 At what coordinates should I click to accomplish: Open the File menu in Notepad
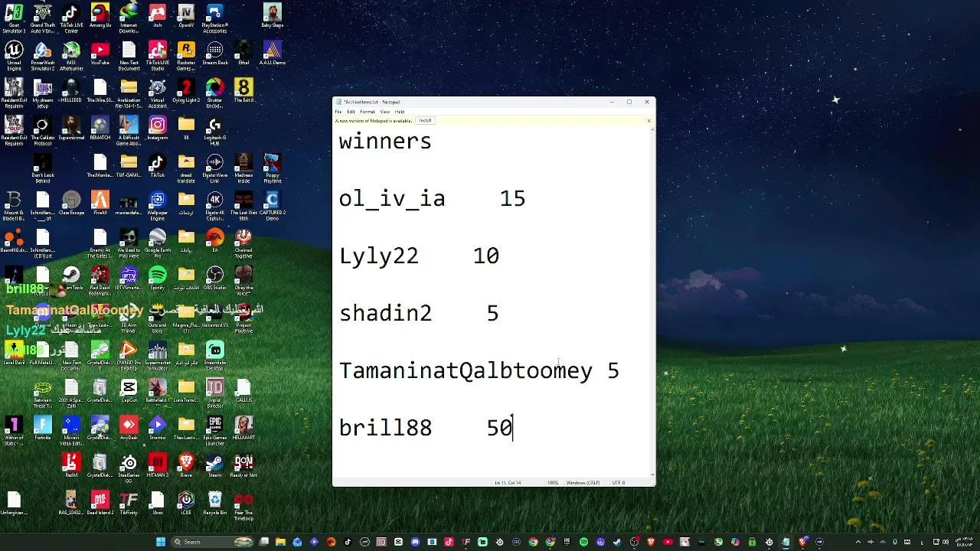(338, 112)
